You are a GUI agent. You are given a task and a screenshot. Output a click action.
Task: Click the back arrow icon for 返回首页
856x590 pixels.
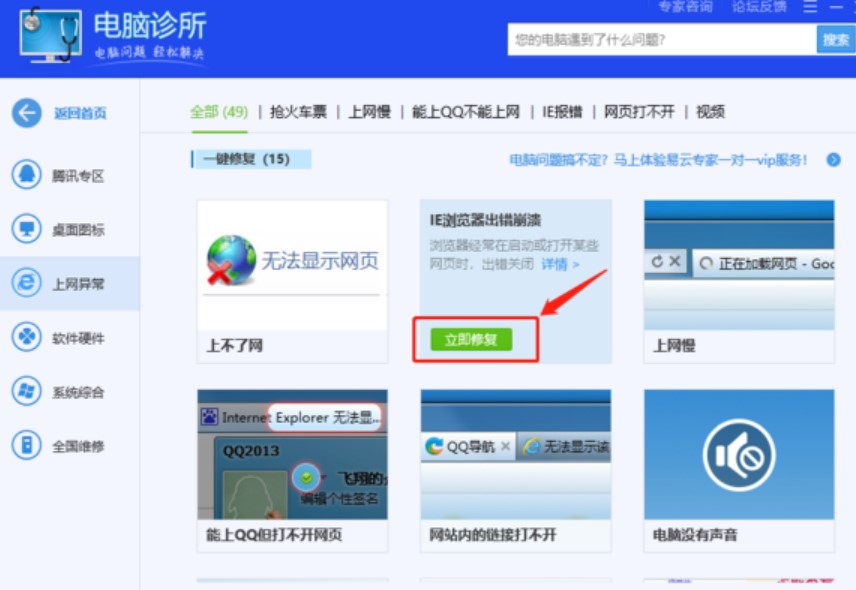tap(26, 113)
